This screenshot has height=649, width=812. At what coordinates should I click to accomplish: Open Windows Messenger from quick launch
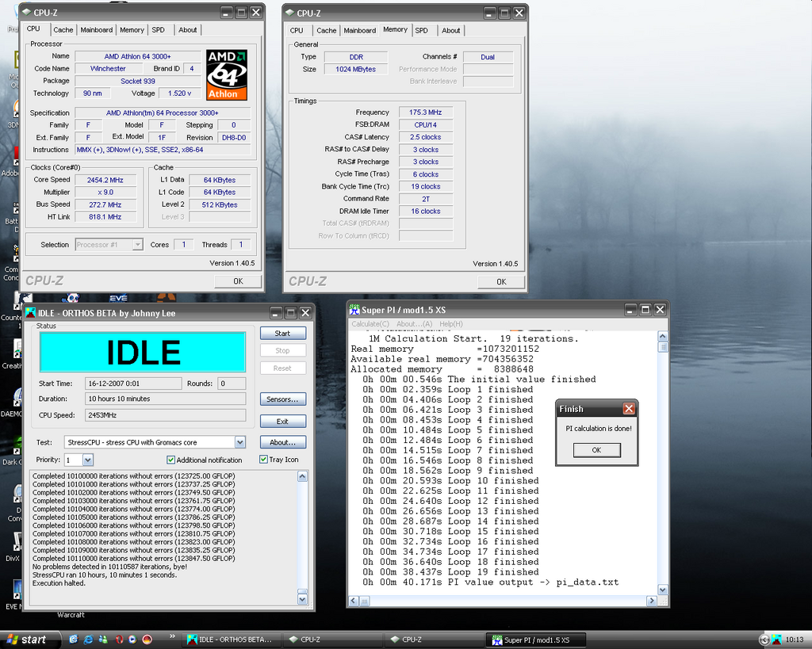[103, 639]
